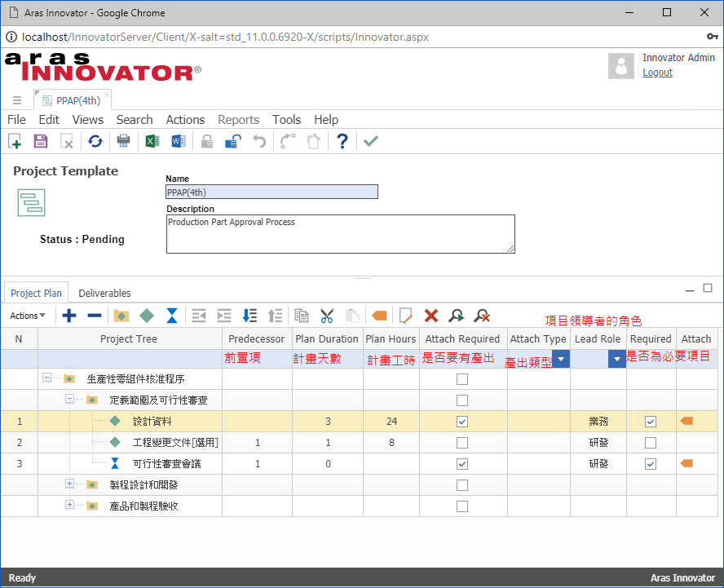
Task: Click the Print icon
Action: pos(123,141)
